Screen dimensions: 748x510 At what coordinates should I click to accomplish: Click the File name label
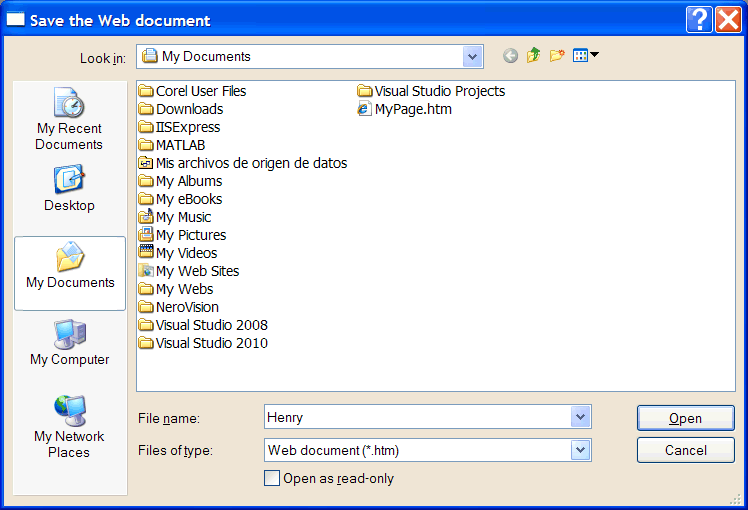click(169, 418)
